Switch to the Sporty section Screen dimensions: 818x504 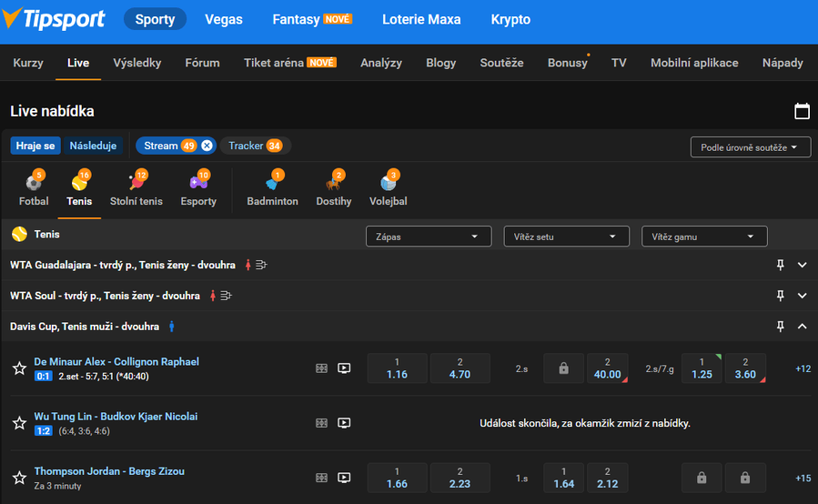(155, 19)
